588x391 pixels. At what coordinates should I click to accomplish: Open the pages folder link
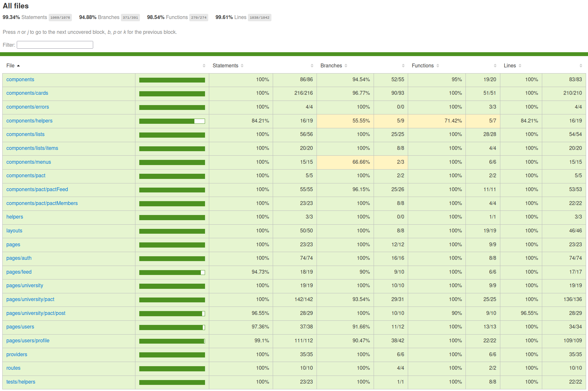13,245
